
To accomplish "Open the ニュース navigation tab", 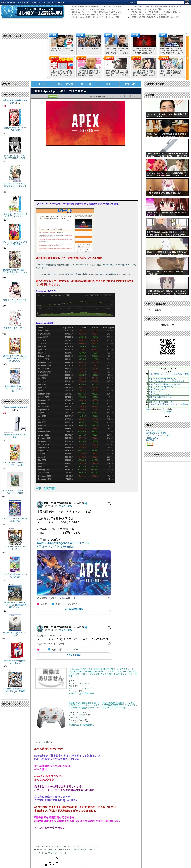I will pyautogui.click(x=86, y=84).
